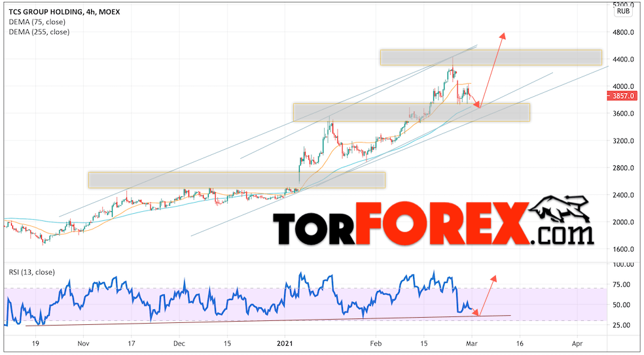Click the Apr date label on time axis
This screenshot has height=355, width=644.
tap(577, 343)
